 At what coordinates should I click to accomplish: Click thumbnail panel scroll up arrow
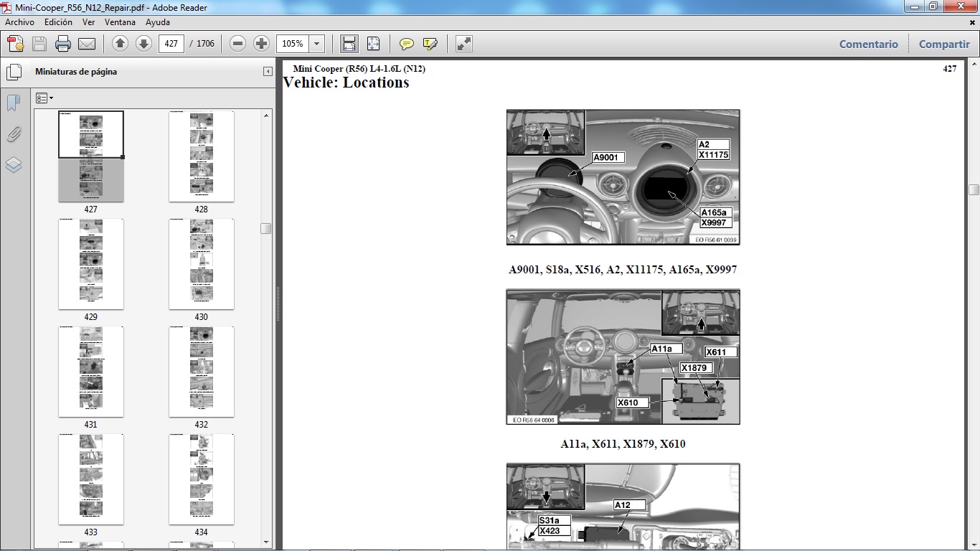point(266,115)
